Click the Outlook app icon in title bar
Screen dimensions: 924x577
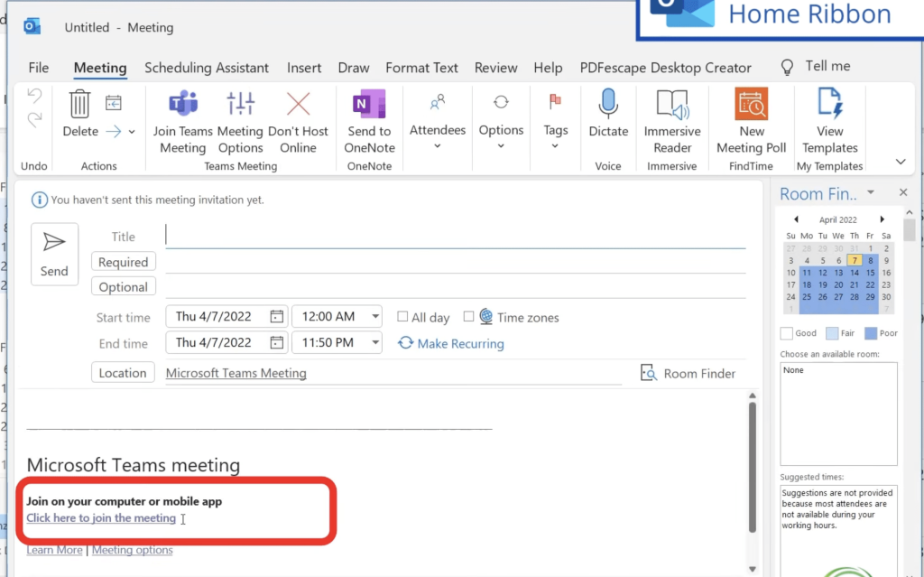[x=32, y=26]
